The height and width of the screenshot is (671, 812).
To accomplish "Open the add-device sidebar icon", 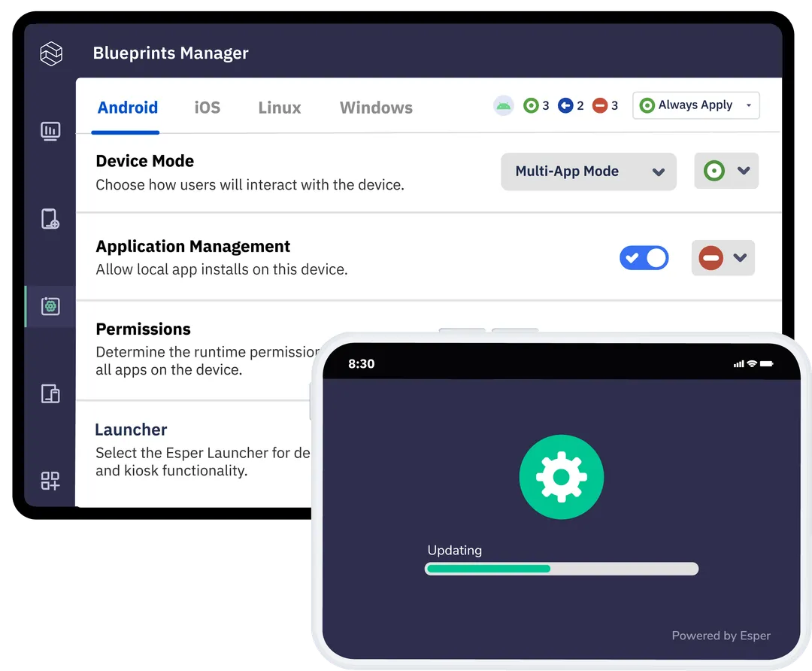I will click(x=50, y=219).
